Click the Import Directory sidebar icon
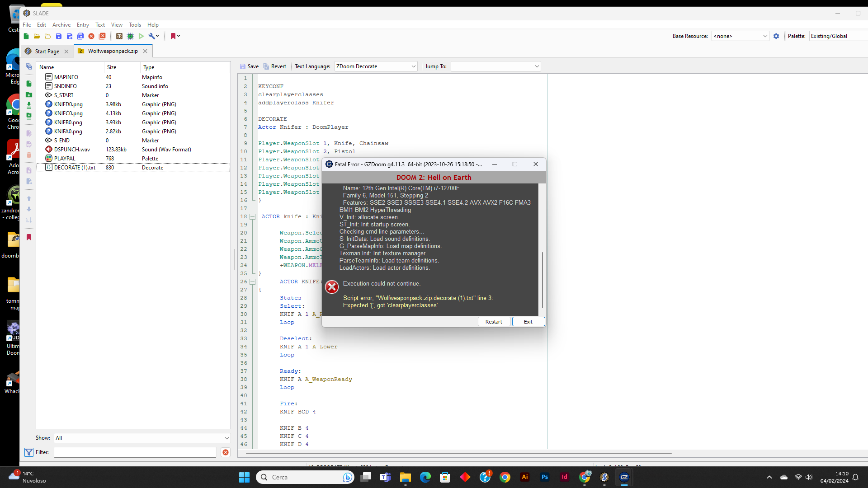 [x=29, y=116]
